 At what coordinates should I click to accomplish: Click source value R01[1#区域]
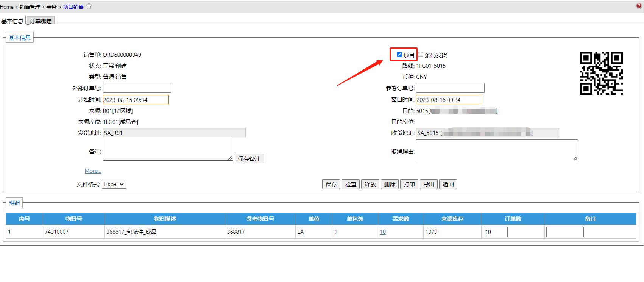click(x=118, y=111)
